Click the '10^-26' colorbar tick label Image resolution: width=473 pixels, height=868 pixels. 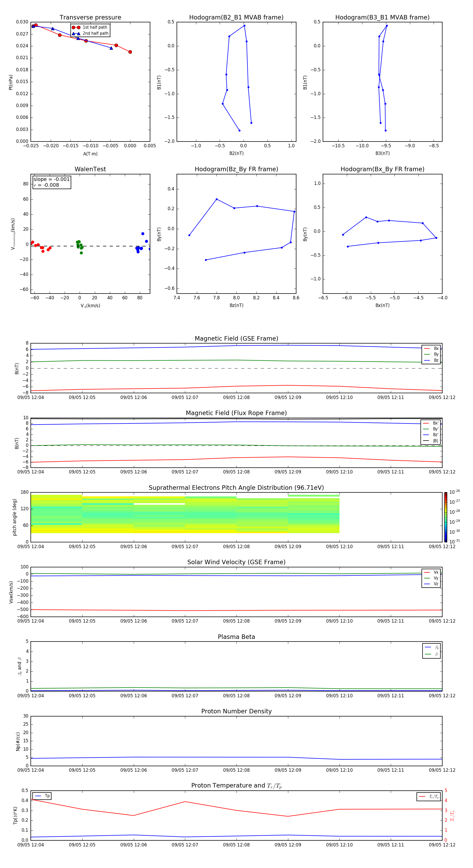[455, 492]
